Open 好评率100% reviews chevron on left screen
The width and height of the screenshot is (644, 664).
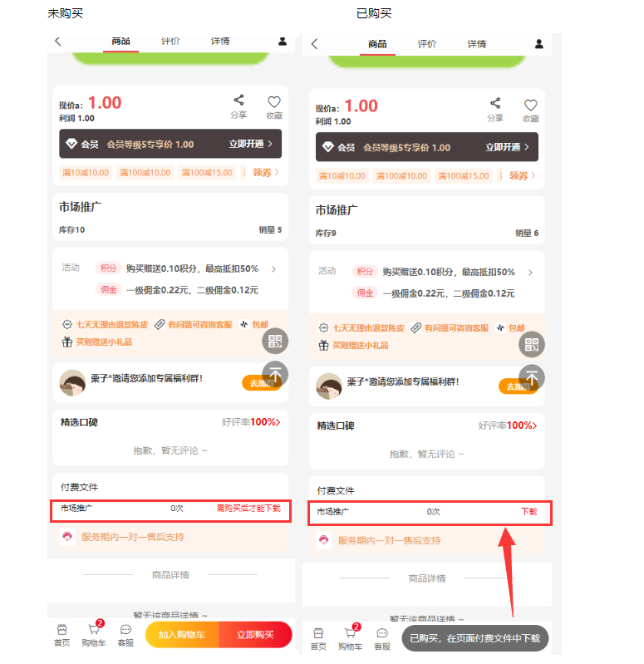pos(278,422)
